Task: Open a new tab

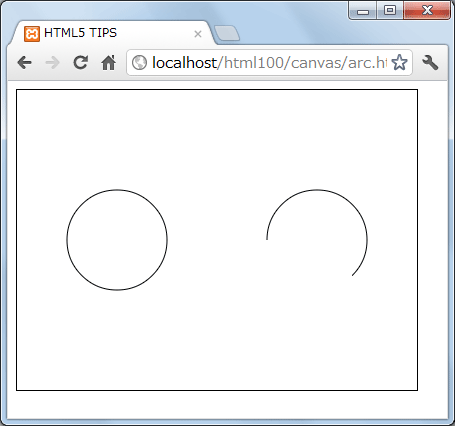Action: coord(227,33)
